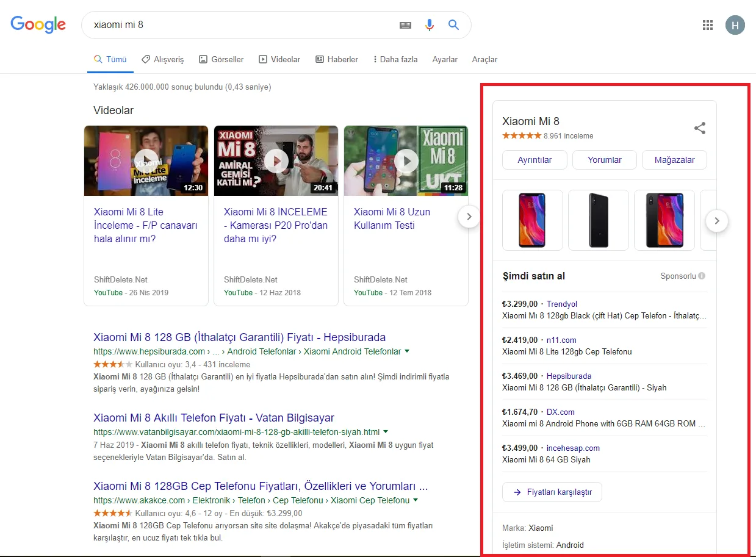The height and width of the screenshot is (557, 756).
Task: Open the red Xiaomi Mi 8 product image
Action: [533, 220]
